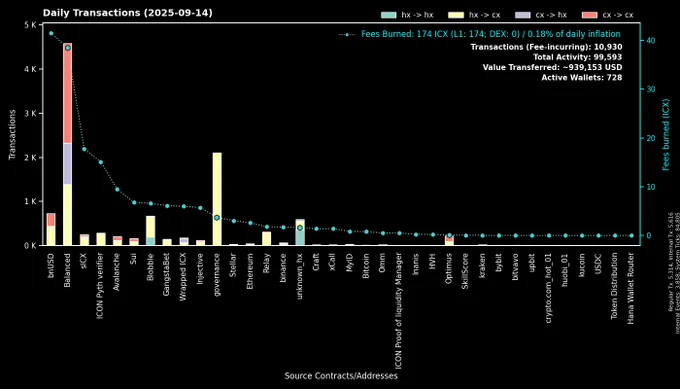Click the 'Fees Burned: 174 ICX' legend text
Viewport: 680px width, 389px height.
(490, 34)
